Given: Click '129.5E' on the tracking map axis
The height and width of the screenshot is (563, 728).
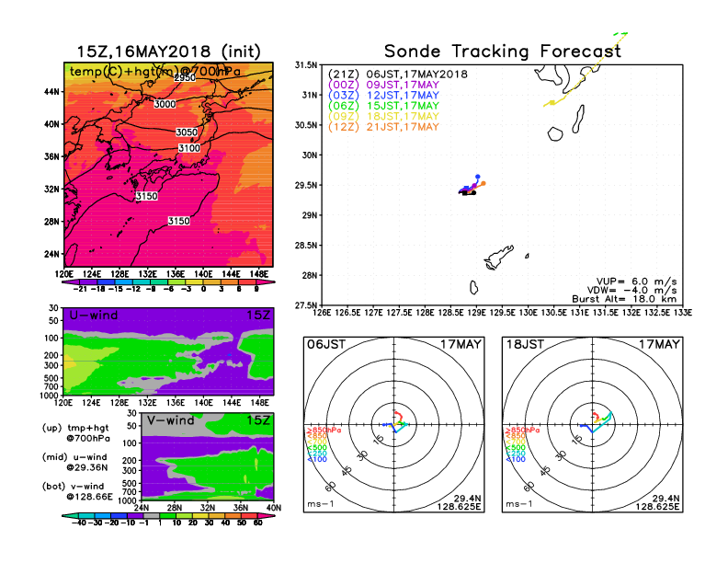Looking at the screenshot, I should (x=503, y=313).
